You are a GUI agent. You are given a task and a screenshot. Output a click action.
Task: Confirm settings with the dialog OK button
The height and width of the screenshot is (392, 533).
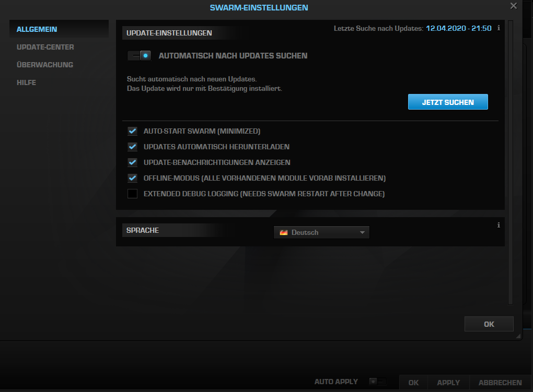pyautogui.click(x=489, y=324)
